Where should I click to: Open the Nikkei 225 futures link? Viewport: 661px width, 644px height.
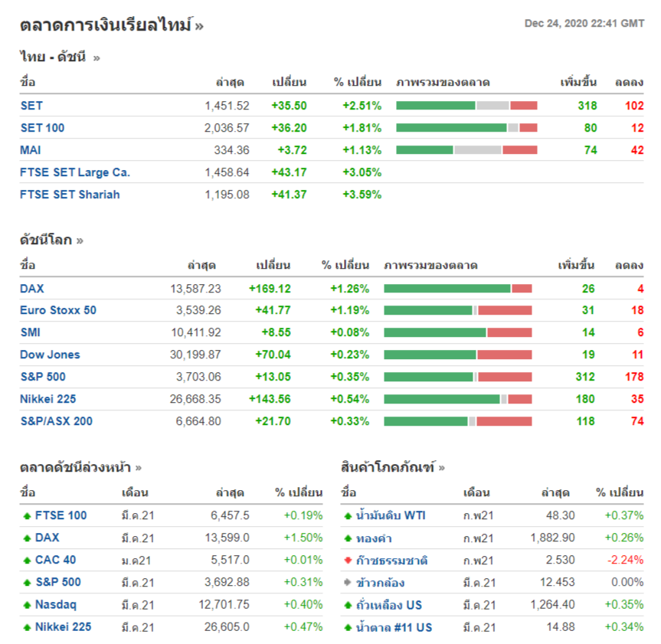click(x=64, y=626)
